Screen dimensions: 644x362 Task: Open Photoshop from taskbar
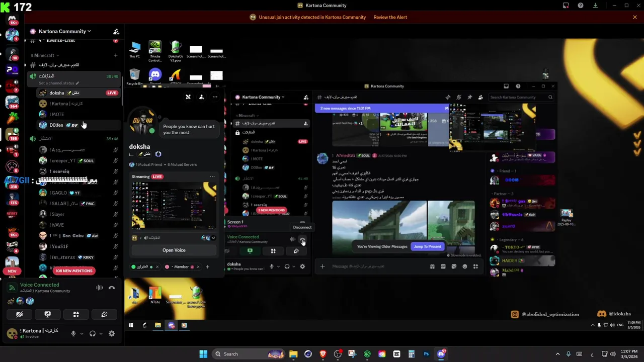(426, 354)
